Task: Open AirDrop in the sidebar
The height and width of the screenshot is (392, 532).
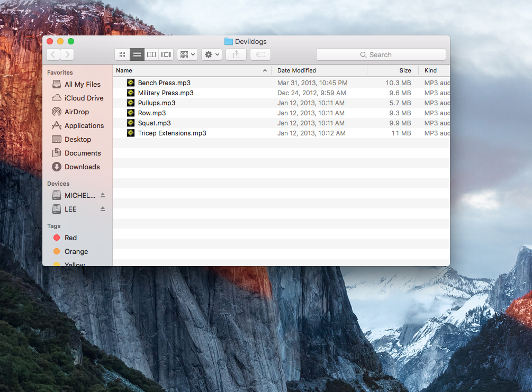Action: [76, 112]
